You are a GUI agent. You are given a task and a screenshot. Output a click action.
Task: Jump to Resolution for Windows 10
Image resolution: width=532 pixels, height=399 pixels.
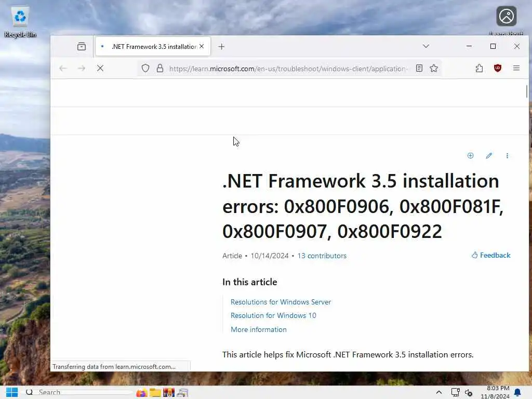(273, 315)
